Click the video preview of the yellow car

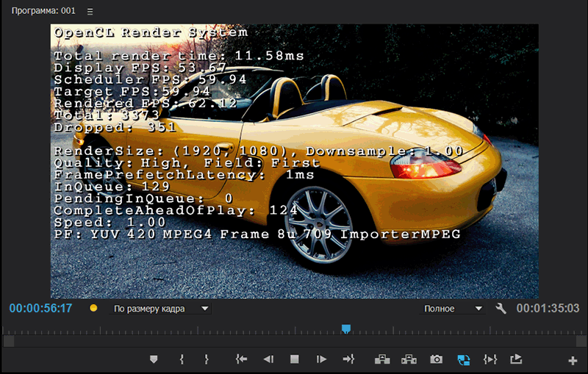295,161
